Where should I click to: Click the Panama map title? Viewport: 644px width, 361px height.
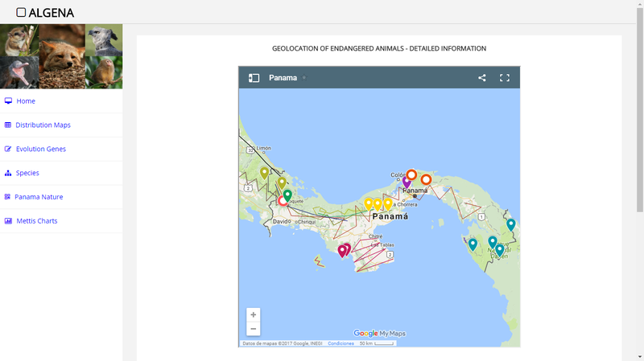pos(283,78)
